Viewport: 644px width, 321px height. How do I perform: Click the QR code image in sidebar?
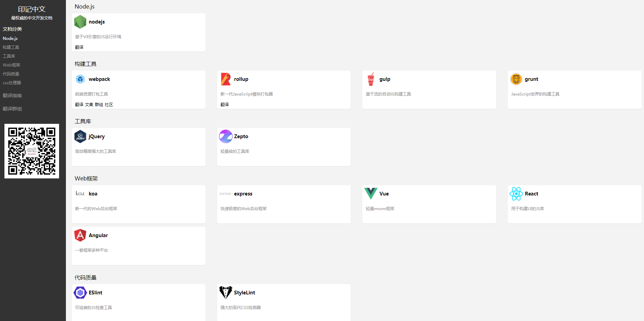[32, 151]
